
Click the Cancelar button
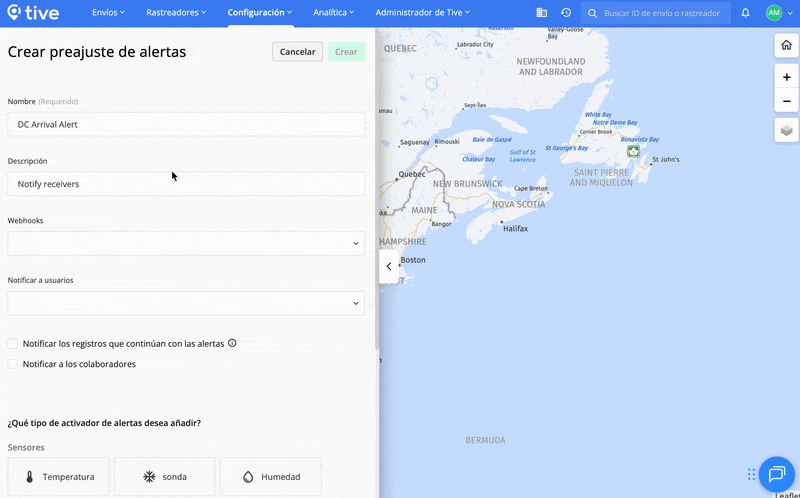point(297,52)
